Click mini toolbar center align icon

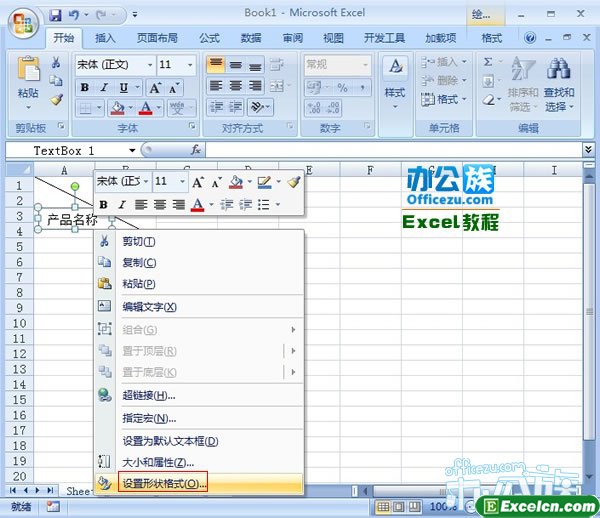160,205
